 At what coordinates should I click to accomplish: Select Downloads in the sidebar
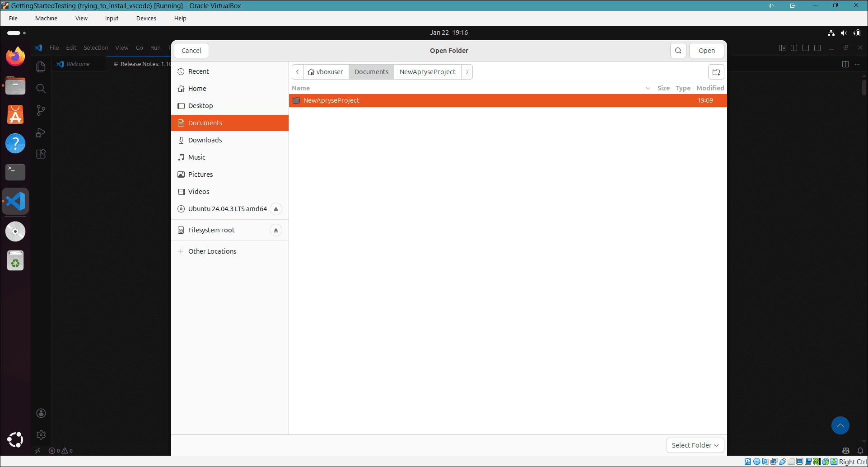205,140
